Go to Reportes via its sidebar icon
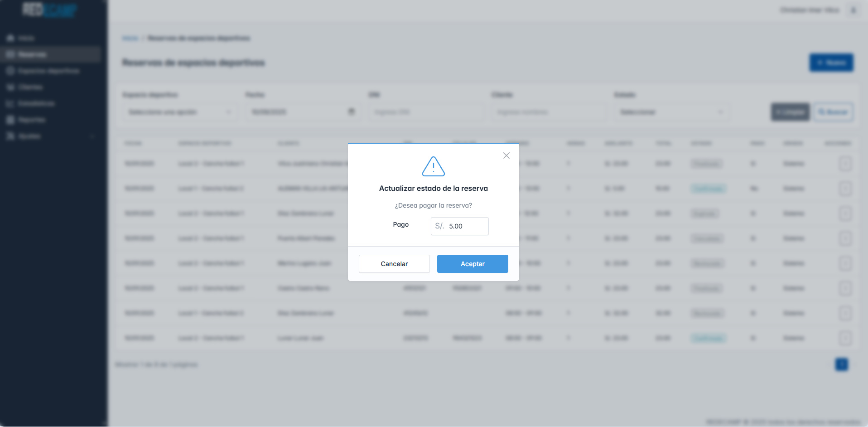The height and width of the screenshot is (427, 868). click(x=10, y=120)
